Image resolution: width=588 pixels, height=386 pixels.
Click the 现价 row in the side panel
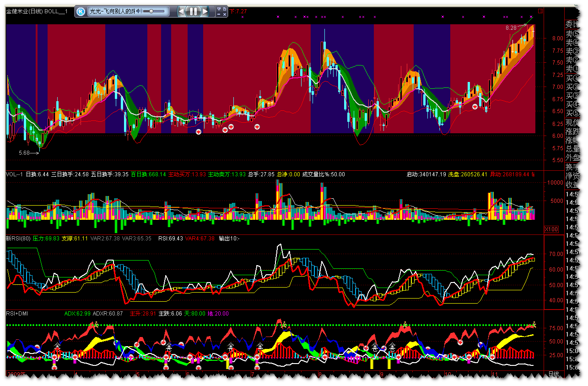pos(572,123)
